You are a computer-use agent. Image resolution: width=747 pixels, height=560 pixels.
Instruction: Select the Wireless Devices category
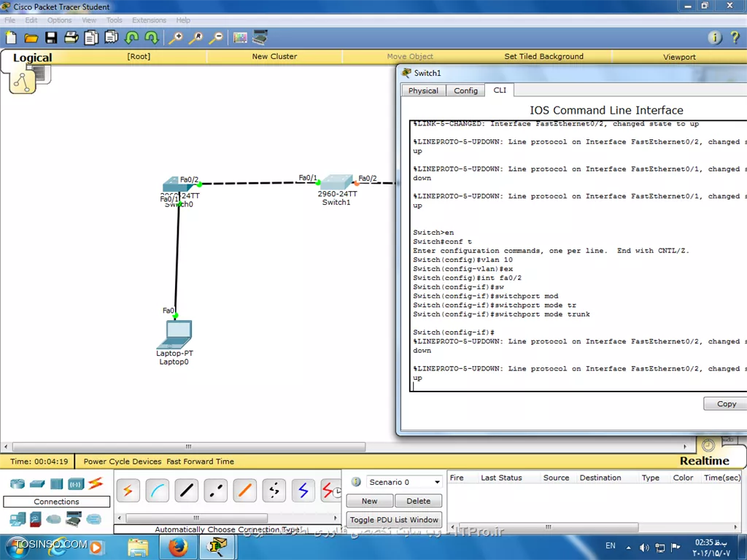tap(76, 484)
